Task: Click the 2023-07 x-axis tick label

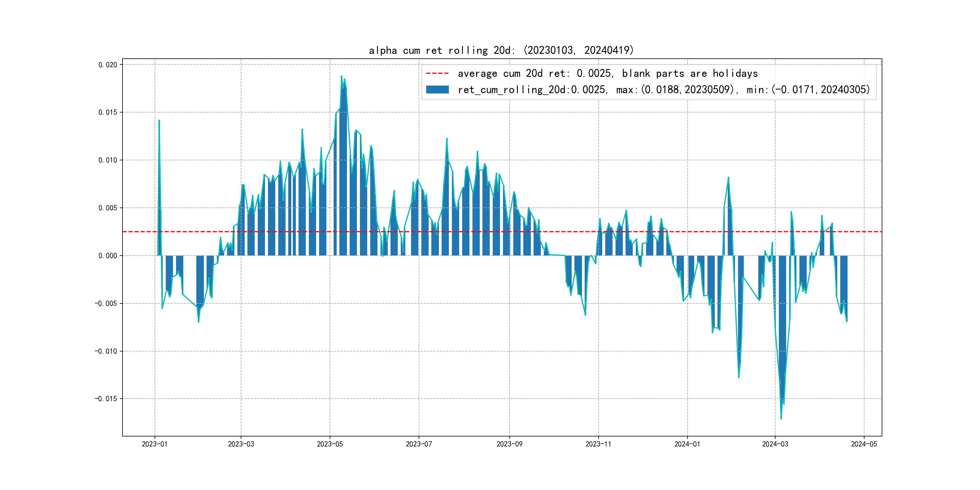Action: (x=419, y=444)
